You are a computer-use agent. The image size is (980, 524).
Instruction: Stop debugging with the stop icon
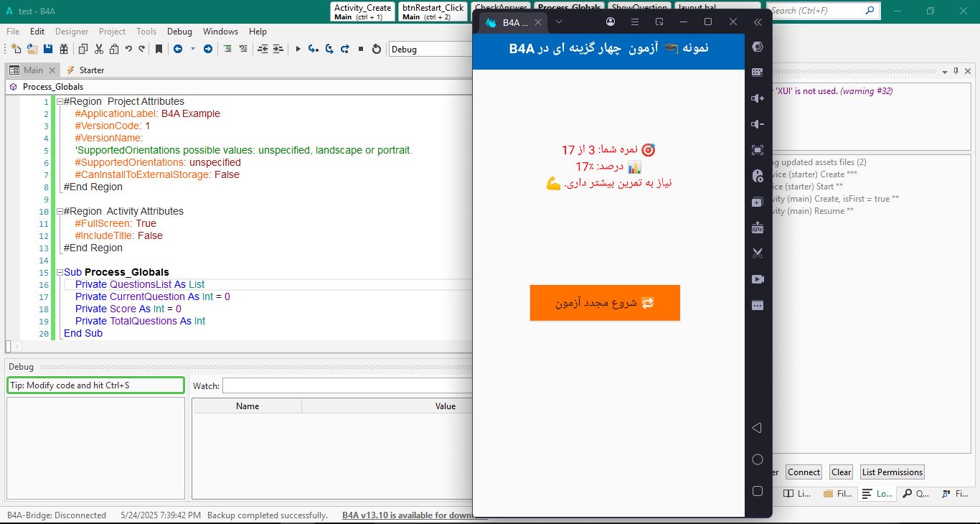click(361, 49)
